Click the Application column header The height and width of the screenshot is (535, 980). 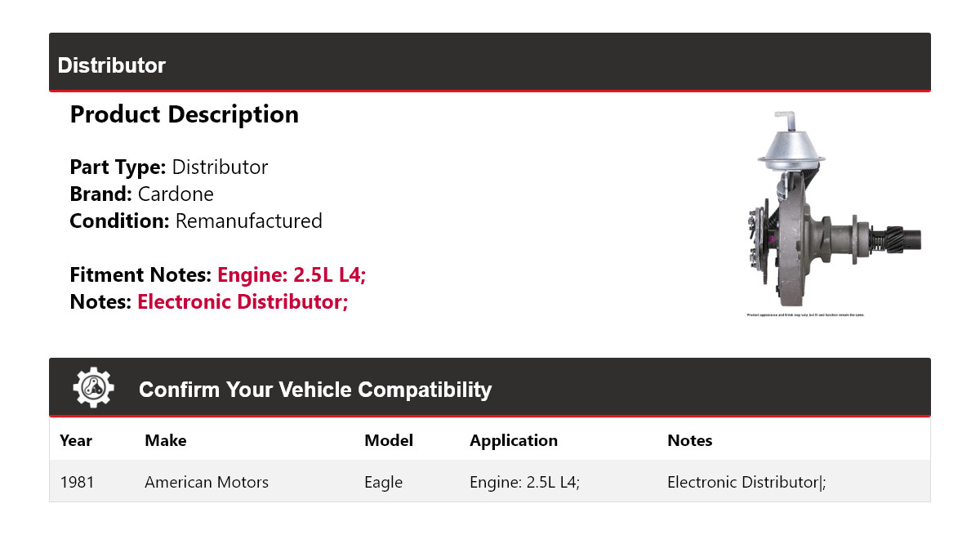514,441
